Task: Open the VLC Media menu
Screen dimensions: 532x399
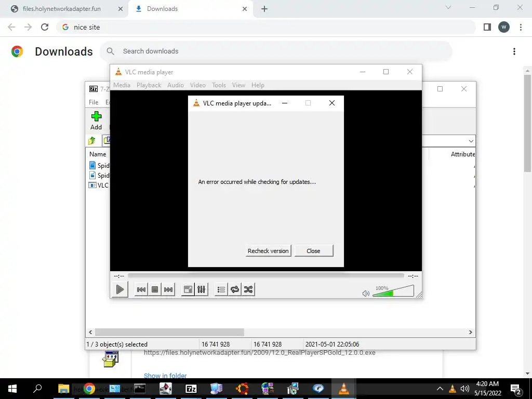Action: coord(122,85)
